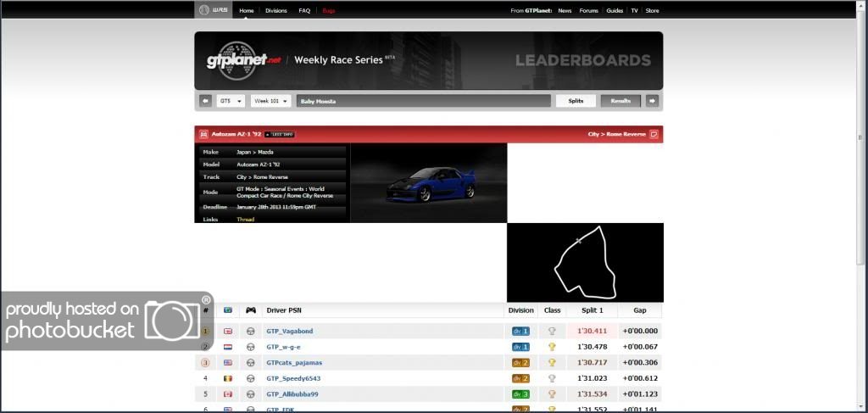Click silver trophy in GTP_Vagabond row
The height and width of the screenshot is (413, 868).
(552, 331)
